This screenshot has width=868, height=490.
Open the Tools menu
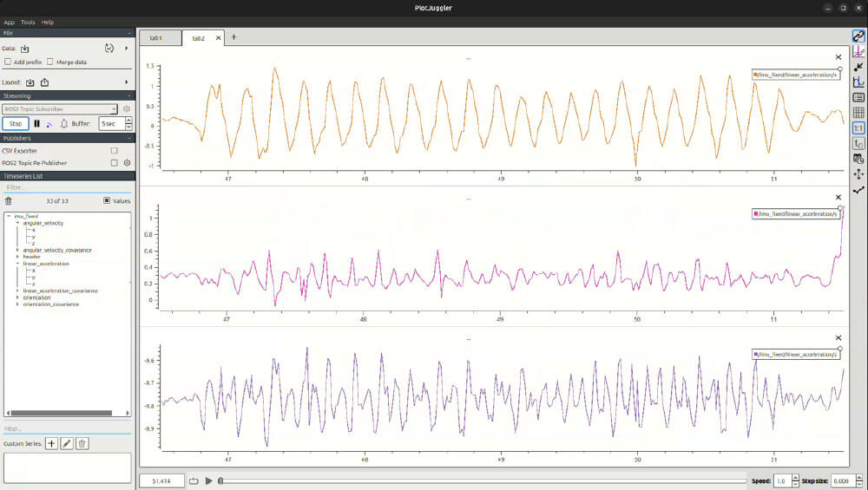(28, 22)
